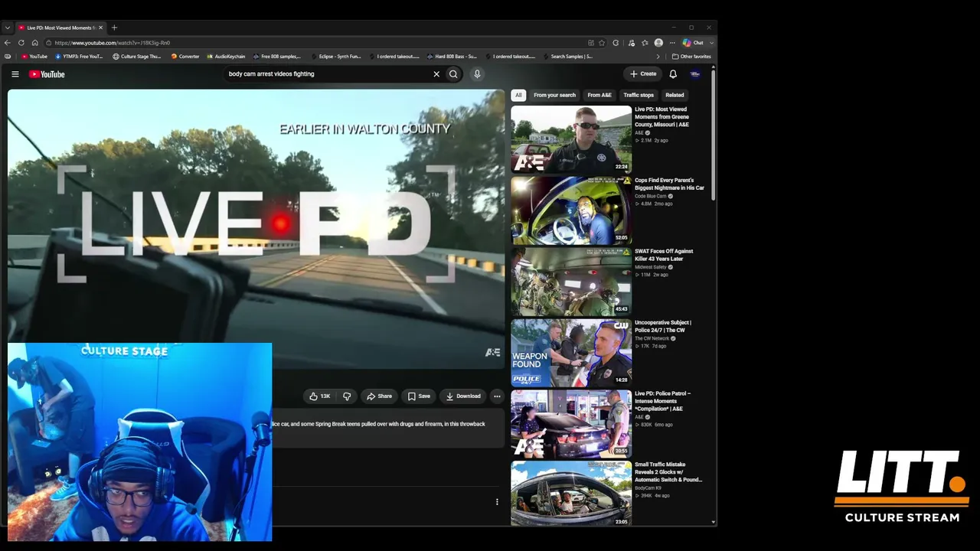Open the Police Patrol compilation thumbnail
Image resolution: width=980 pixels, height=551 pixels.
tap(571, 424)
